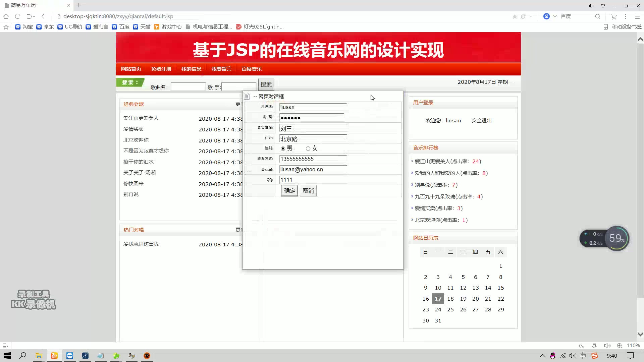Click the E-mail field in dialog
This screenshot has height=362, width=644.
coord(313,169)
